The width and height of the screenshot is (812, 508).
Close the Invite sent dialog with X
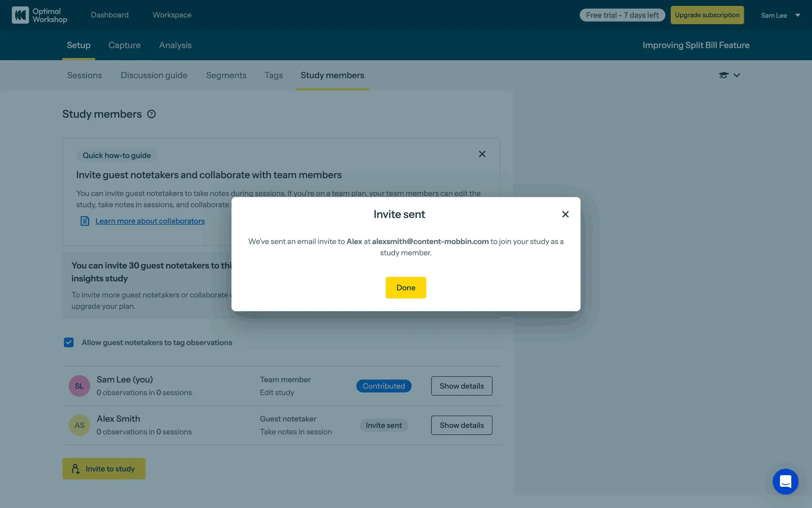click(565, 214)
